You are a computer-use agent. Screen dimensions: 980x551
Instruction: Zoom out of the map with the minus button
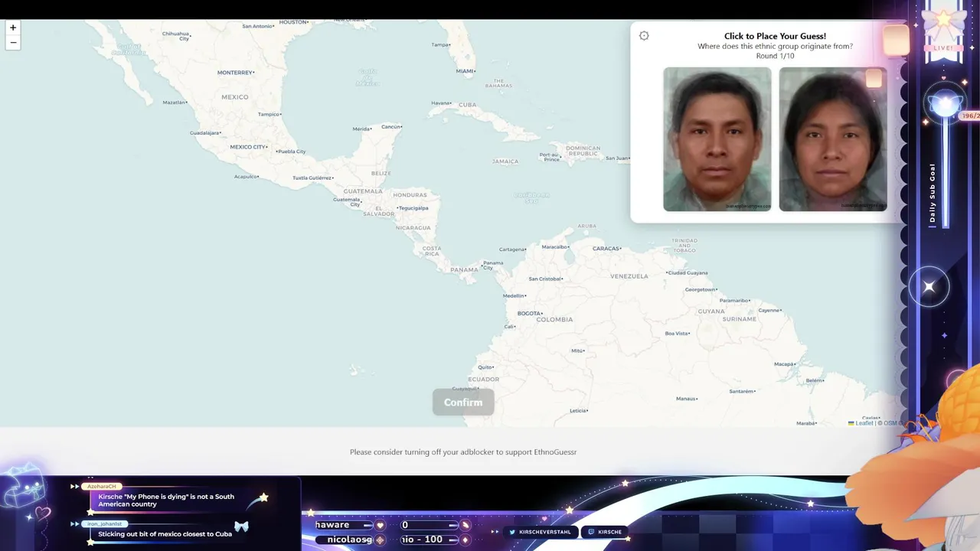pos(13,43)
